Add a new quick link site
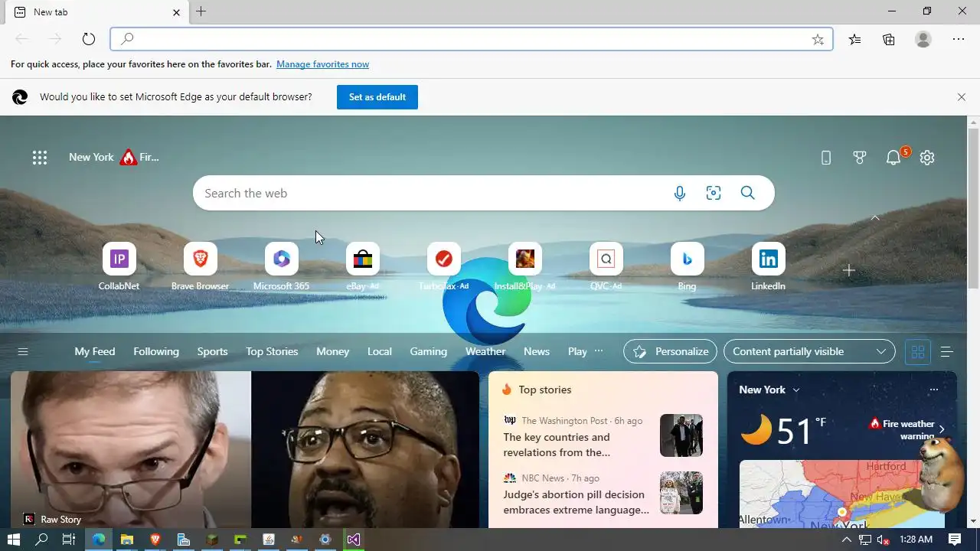Image resolution: width=980 pixels, height=551 pixels. pos(848,270)
